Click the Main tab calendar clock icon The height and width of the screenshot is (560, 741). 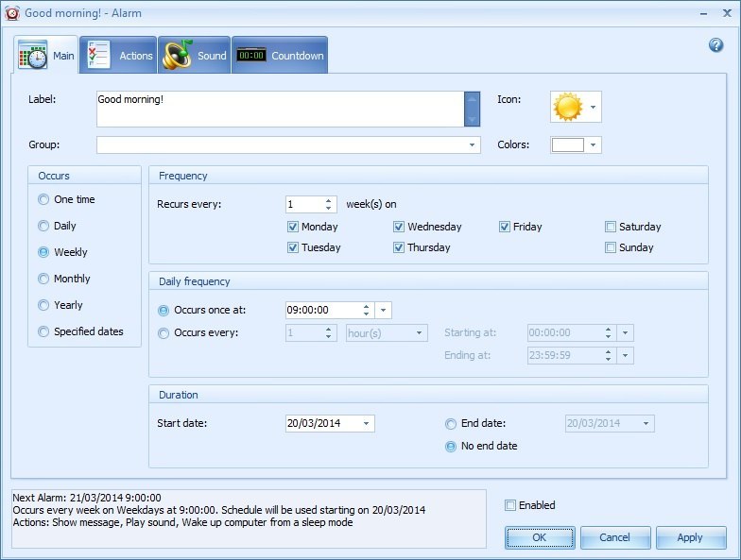coord(33,56)
